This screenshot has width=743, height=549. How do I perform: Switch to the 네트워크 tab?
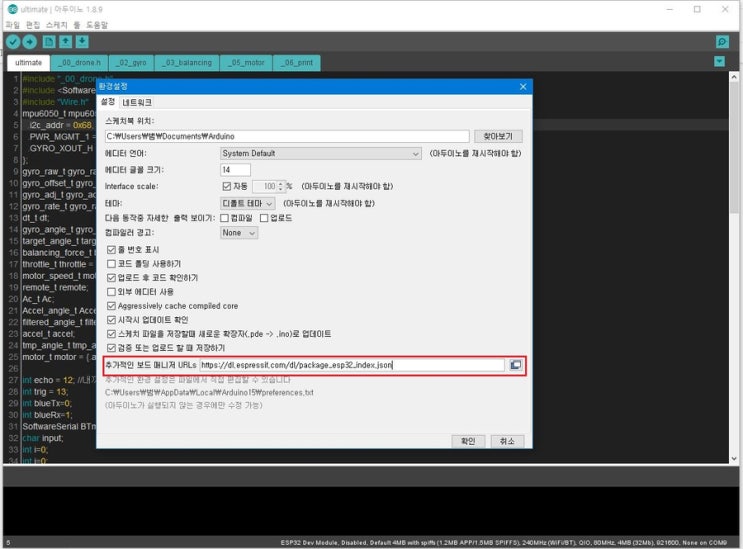137,102
